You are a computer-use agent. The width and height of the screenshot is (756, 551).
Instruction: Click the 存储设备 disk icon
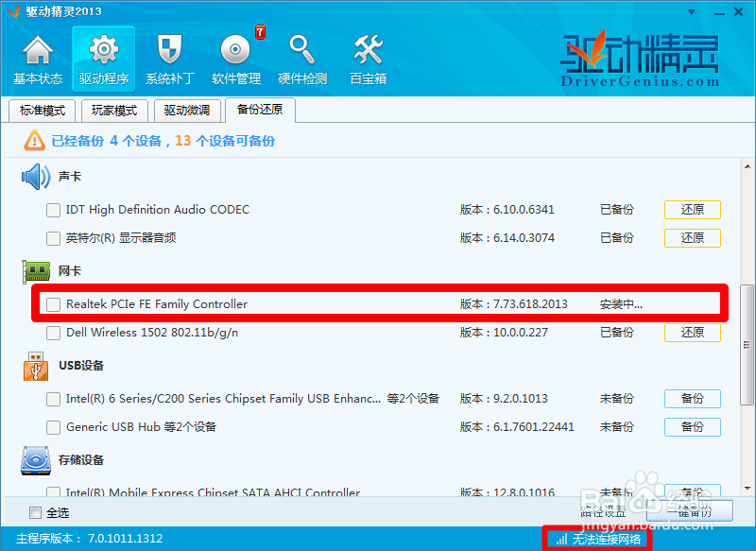coord(36,460)
